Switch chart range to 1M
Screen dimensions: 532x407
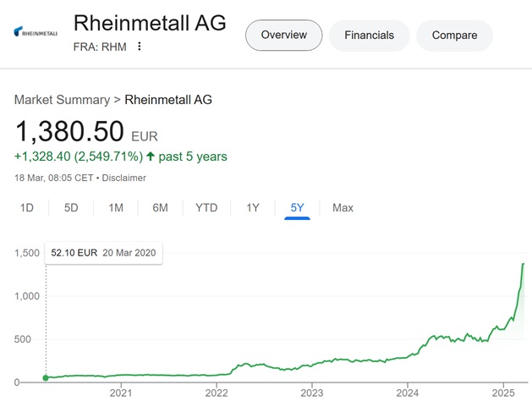116,207
